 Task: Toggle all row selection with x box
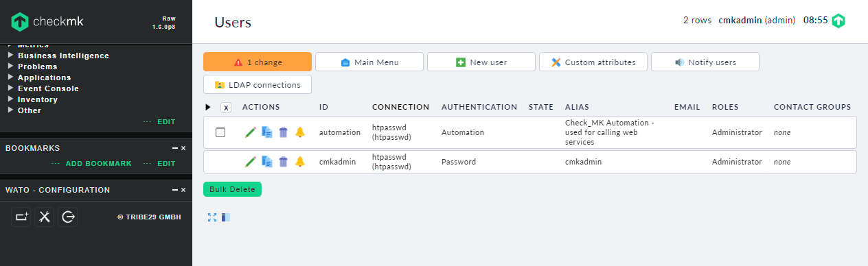pyautogui.click(x=226, y=108)
